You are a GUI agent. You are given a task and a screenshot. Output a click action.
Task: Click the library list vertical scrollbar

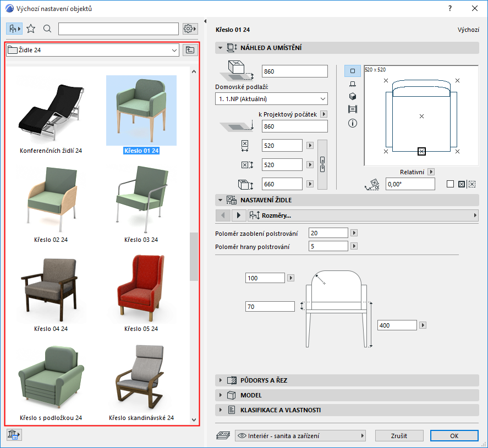tap(194, 256)
